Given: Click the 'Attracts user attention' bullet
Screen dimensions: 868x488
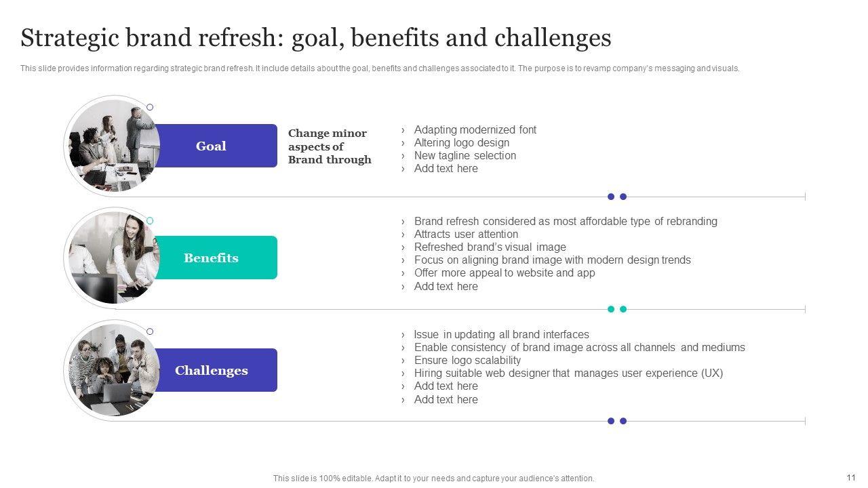Looking at the screenshot, I should point(466,234).
